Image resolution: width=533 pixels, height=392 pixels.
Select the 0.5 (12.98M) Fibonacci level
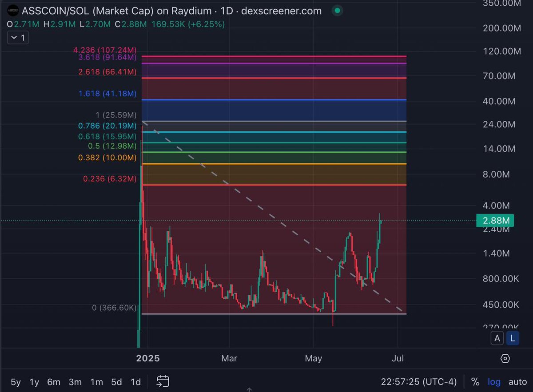[x=111, y=146]
